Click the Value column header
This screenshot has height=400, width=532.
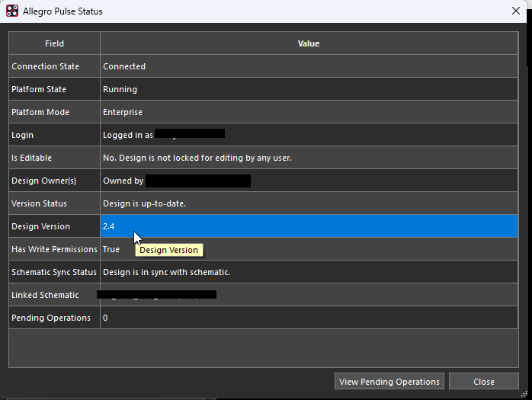click(x=308, y=43)
